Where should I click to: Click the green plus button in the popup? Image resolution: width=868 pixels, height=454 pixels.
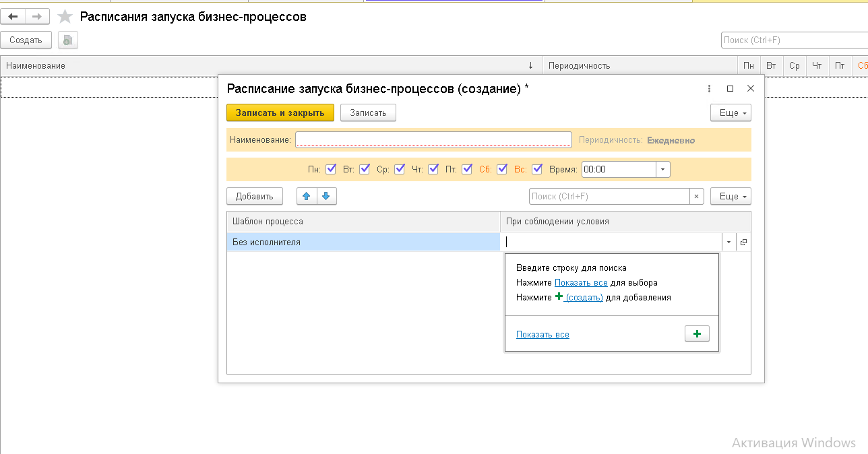coord(697,333)
